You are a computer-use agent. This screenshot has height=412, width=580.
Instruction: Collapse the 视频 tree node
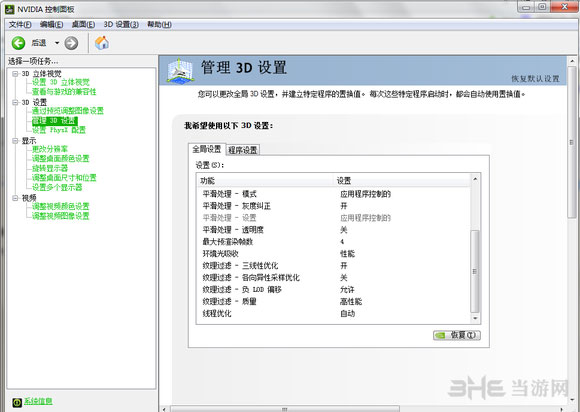point(15,198)
